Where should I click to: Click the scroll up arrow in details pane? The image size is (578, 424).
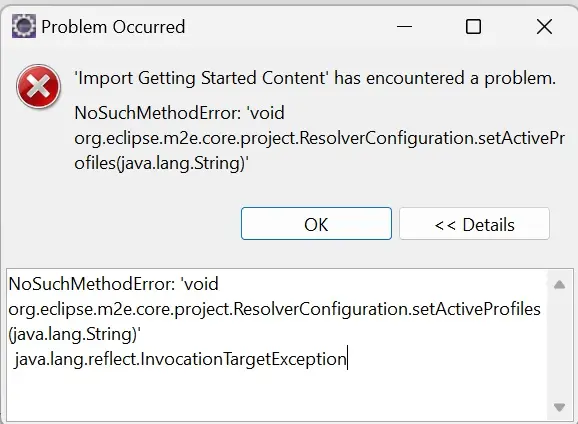coord(560,284)
